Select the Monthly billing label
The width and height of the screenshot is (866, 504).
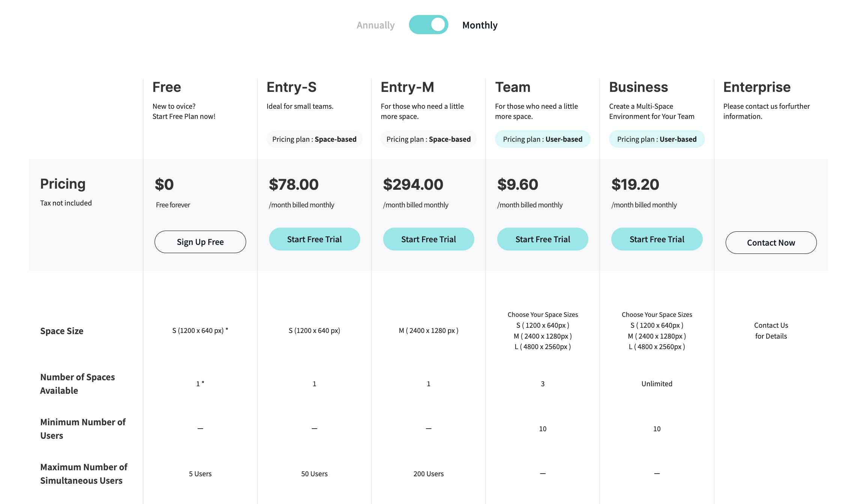[480, 25]
